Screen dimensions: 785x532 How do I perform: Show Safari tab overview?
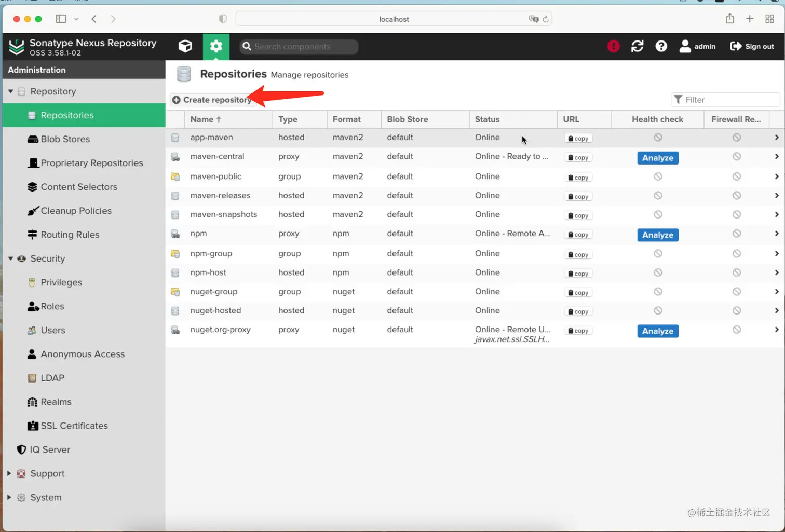[x=770, y=19]
